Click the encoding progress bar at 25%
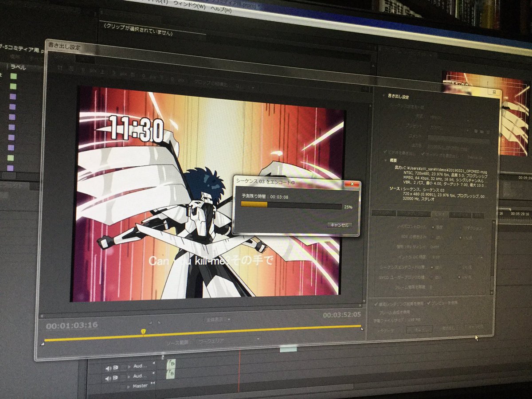Screen dimensions: 532x399 point(291,206)
